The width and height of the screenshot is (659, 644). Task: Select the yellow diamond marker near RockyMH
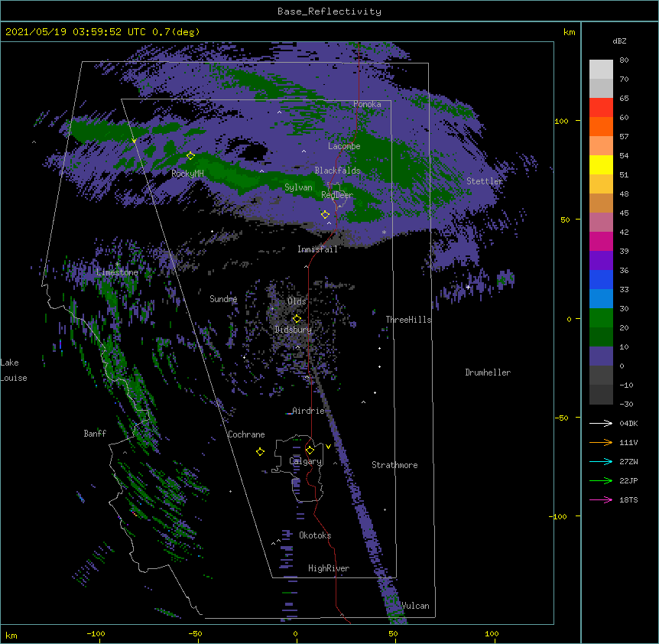point(190,155)
